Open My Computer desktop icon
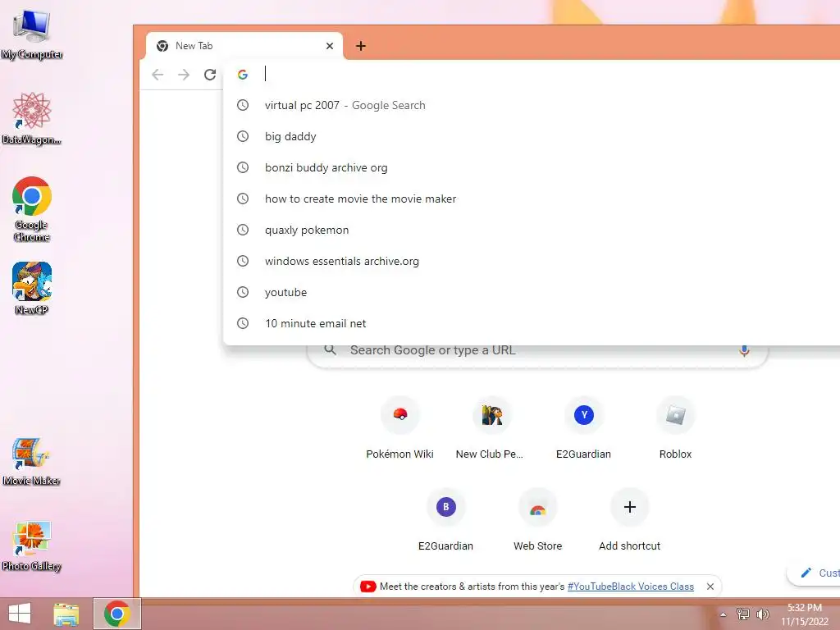This screenshot has width=840, height=630. (x=32, y=34)
